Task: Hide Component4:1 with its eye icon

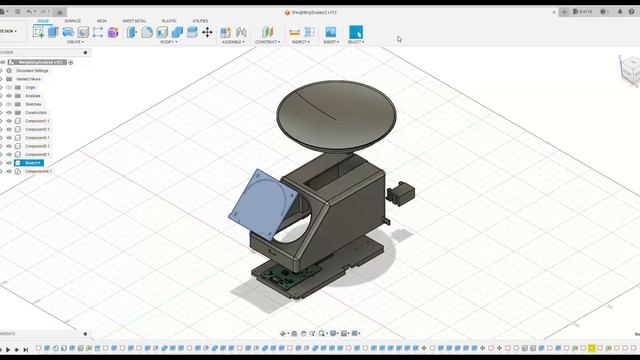Action: click(x=9, y=138)
